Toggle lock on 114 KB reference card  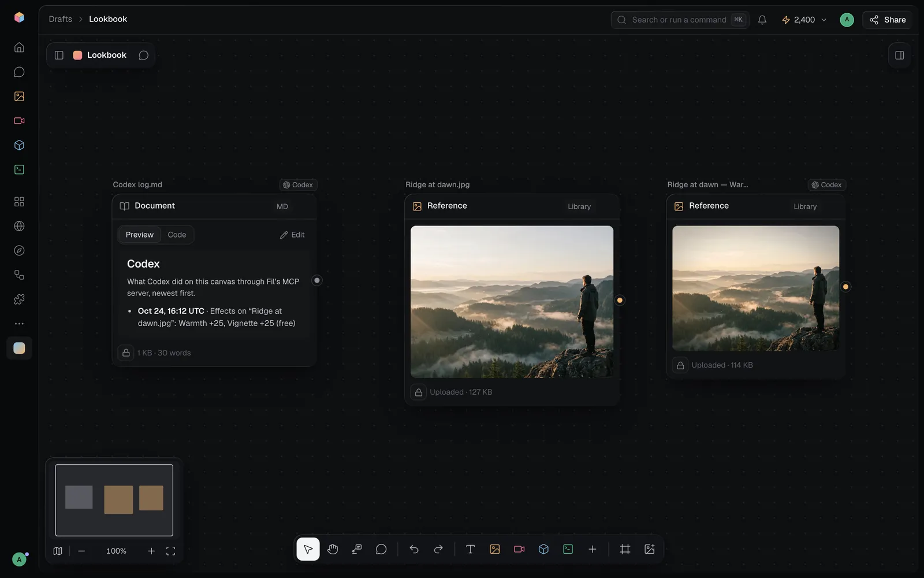680,365
